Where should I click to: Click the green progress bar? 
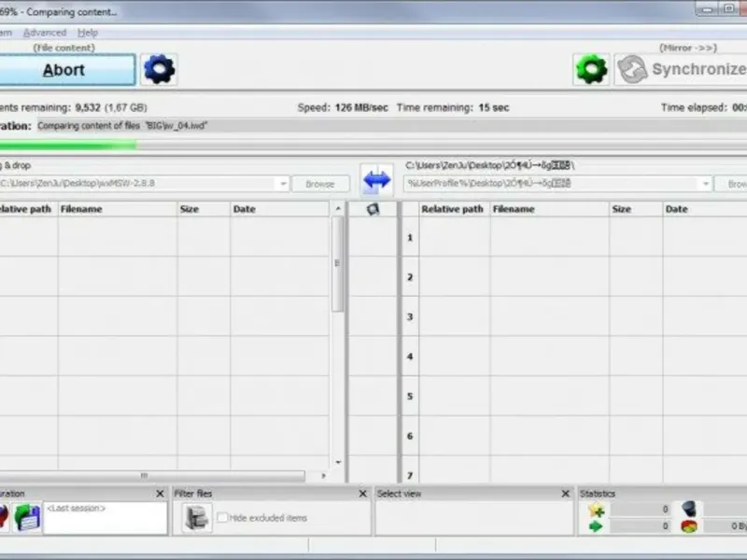coord(68,146)
